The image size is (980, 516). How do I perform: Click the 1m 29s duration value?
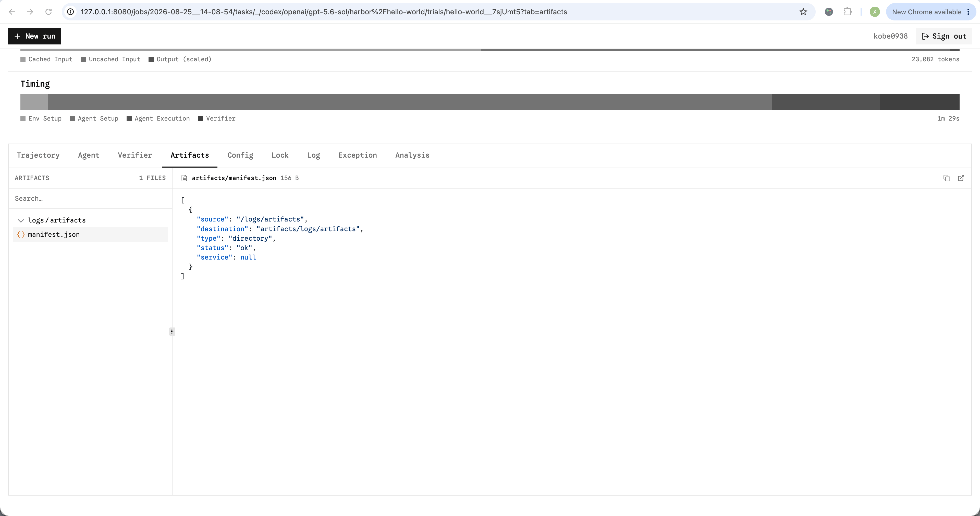(948, 119)
